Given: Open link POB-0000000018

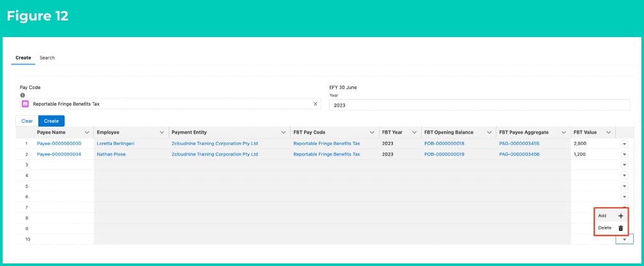Looking at the screenshot, I should coord(444,143).
